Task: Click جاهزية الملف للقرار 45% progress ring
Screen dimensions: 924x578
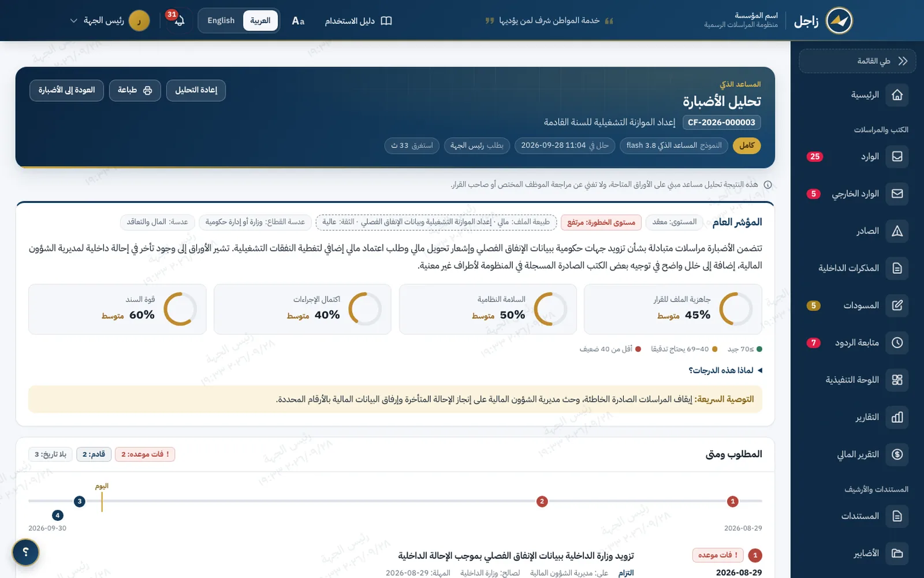Action: pos(736,309)
